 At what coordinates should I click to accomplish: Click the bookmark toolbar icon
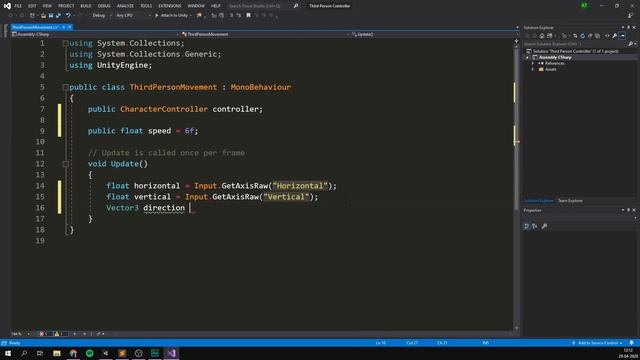click(248, 16)
